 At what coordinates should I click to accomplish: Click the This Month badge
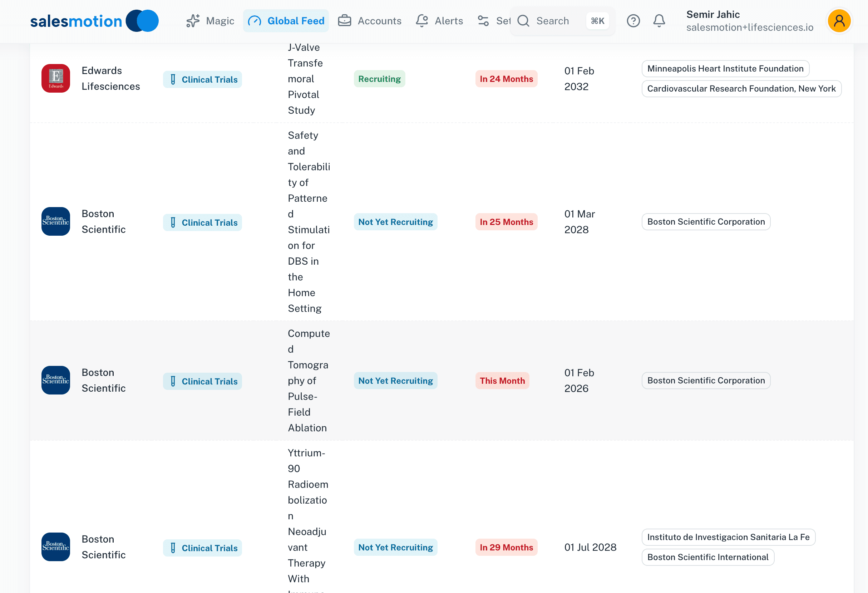click(x=502, y=381)
